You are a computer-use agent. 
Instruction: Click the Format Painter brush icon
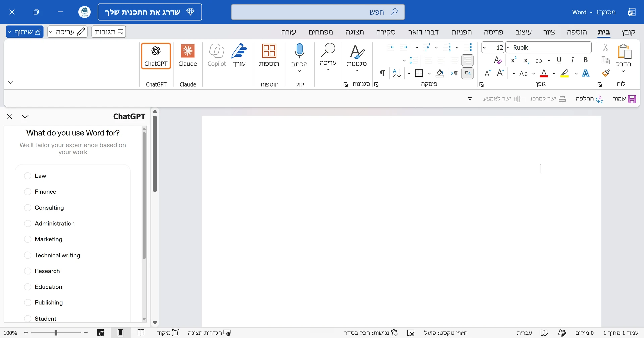pyautogui.click(x=606, y=73)
